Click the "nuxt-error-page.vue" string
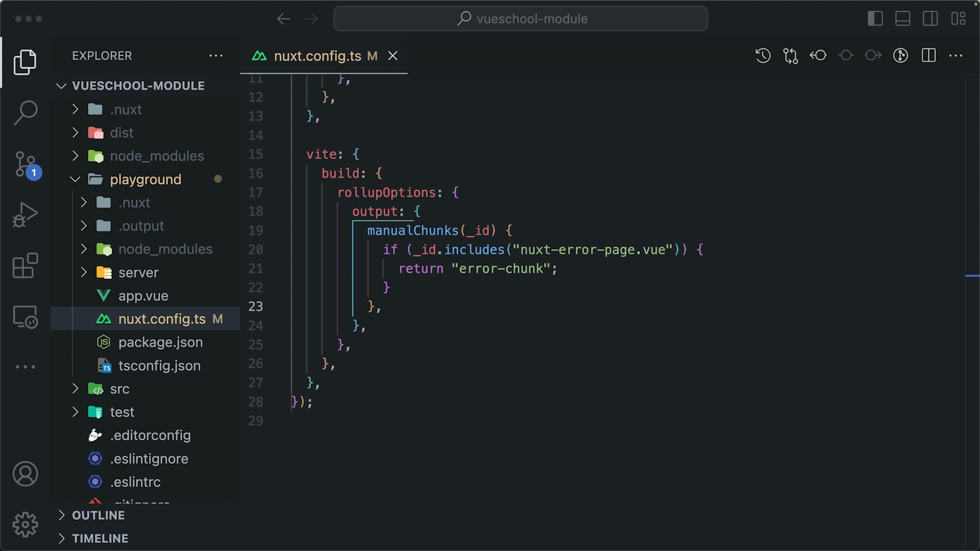 pos(593,250)
